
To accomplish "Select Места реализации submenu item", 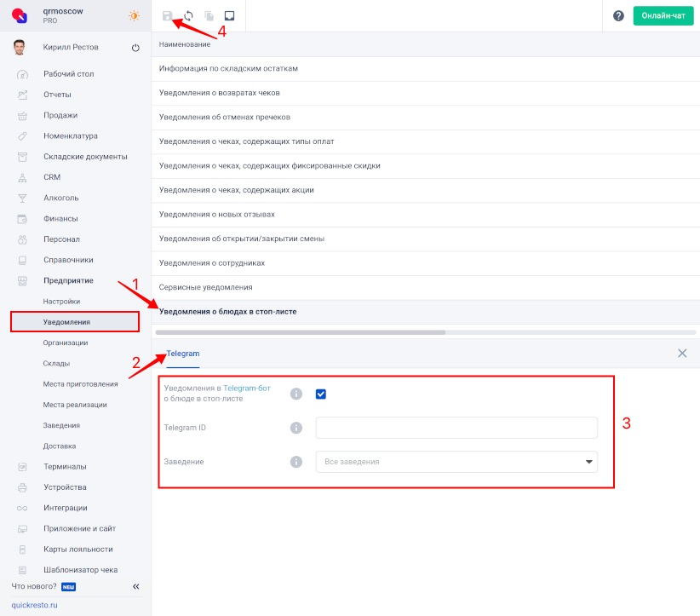I will click(x=75, y=405).
